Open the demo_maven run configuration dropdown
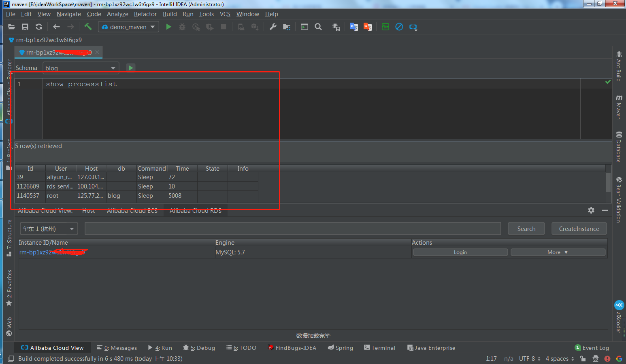Viewport: 626px width, 364px height. [128, 27]
